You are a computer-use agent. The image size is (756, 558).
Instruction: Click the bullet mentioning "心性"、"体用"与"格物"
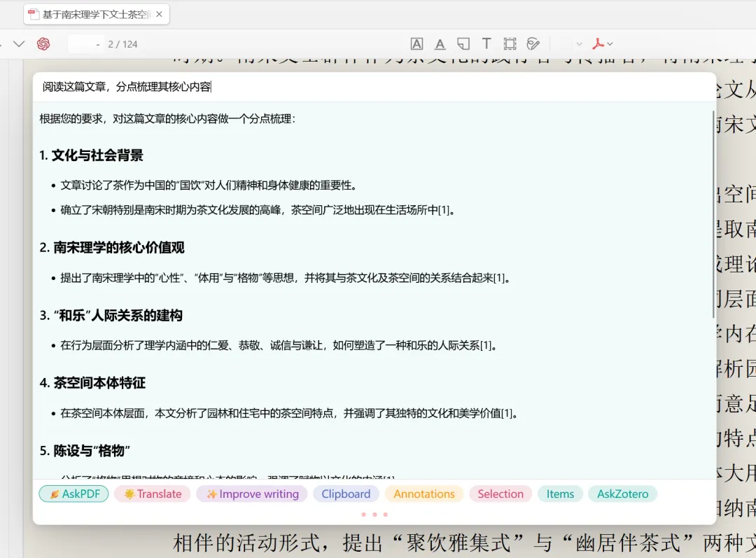286,278
